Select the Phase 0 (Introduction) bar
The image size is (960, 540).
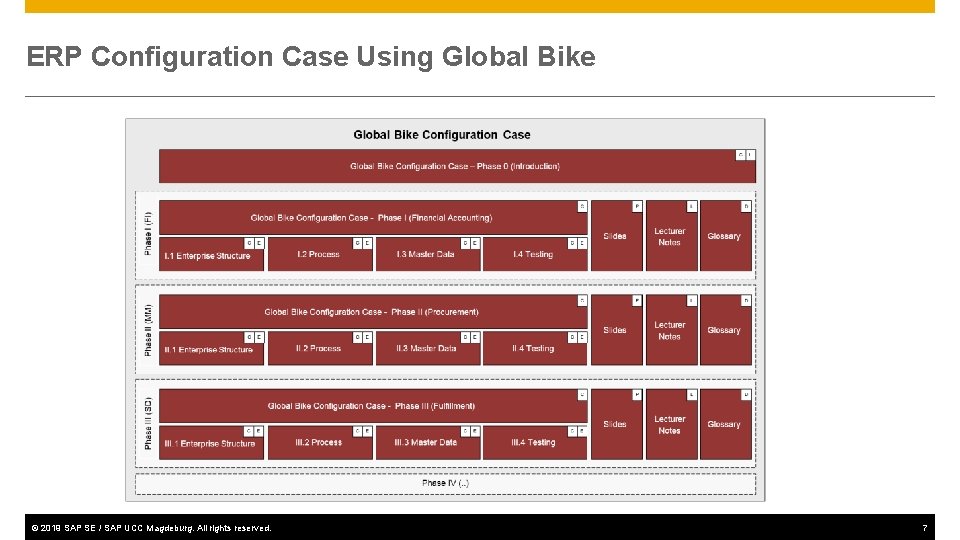[457, 166]
